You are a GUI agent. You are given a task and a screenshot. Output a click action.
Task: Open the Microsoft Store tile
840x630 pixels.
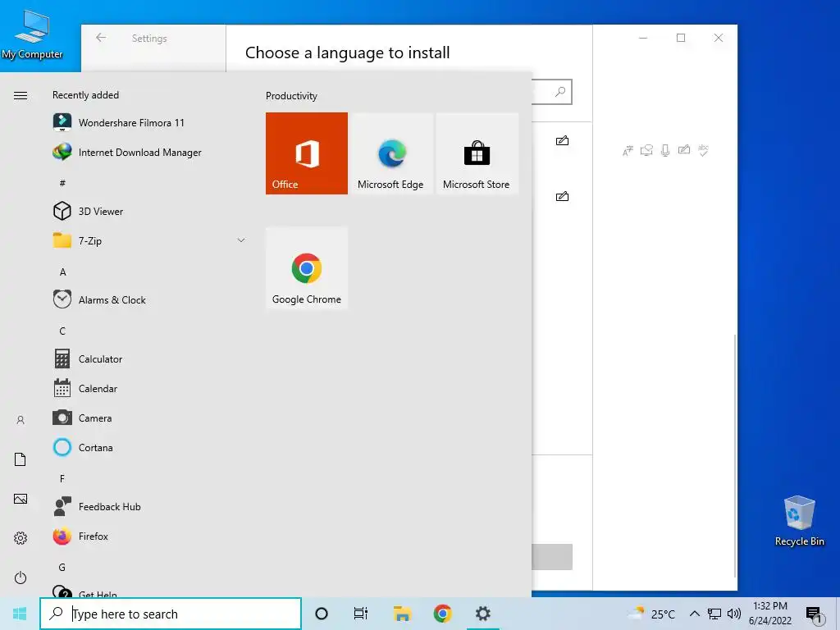(477, 153)
